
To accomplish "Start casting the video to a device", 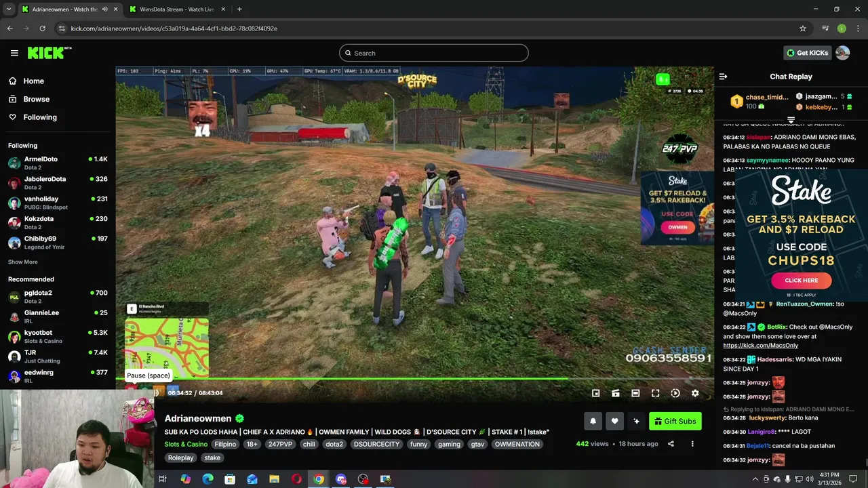I will [616, 393].
